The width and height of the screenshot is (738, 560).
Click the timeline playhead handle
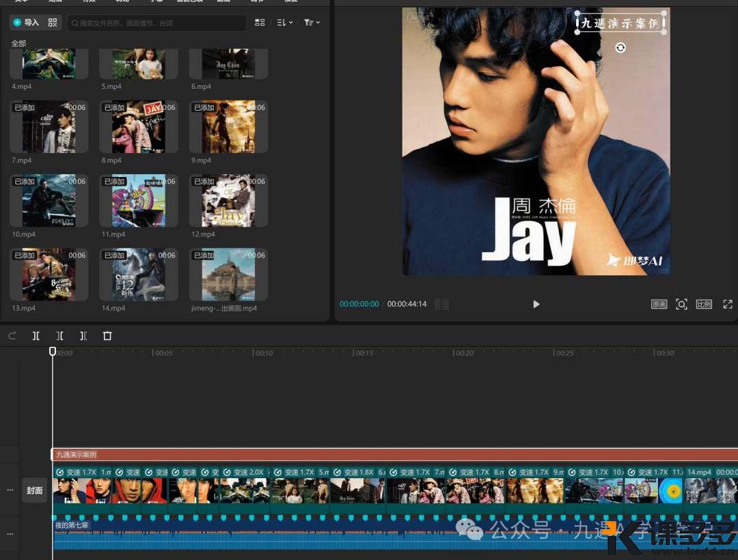(53, 351)
